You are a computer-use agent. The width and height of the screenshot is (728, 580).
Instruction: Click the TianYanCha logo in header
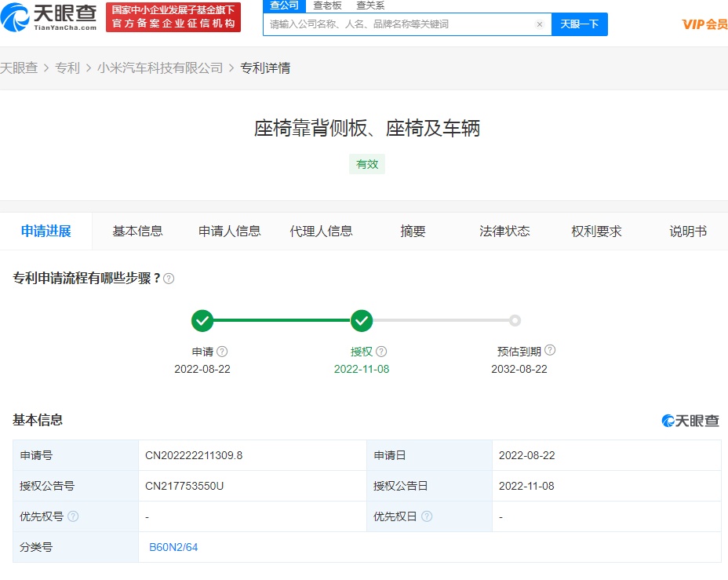point(49,17)
